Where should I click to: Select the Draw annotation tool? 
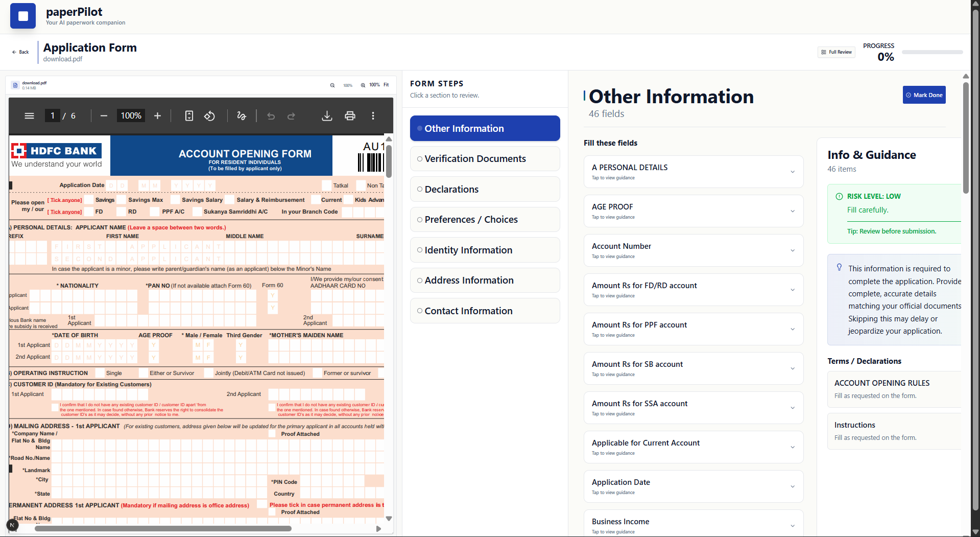point(242,116)
